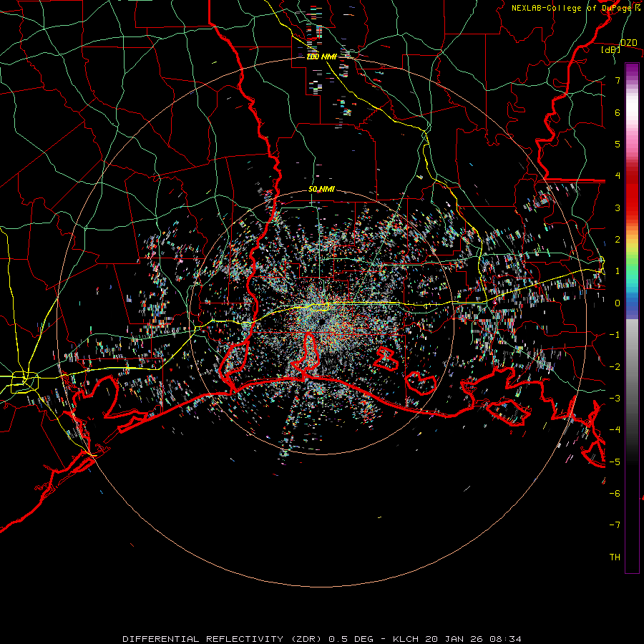Select the "5" value on the color scale
Screen dimensions: 644x644
tap(618, 144)
